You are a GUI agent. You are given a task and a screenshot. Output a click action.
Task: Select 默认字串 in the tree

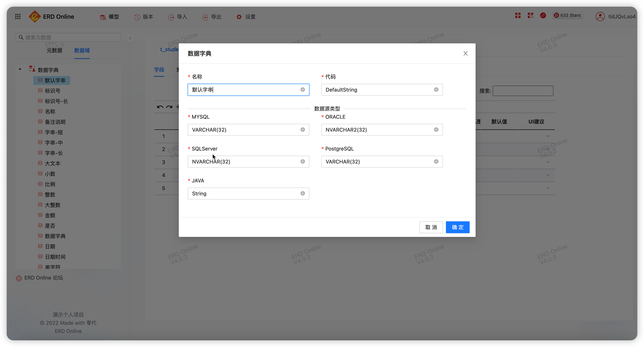click(52, 80)
